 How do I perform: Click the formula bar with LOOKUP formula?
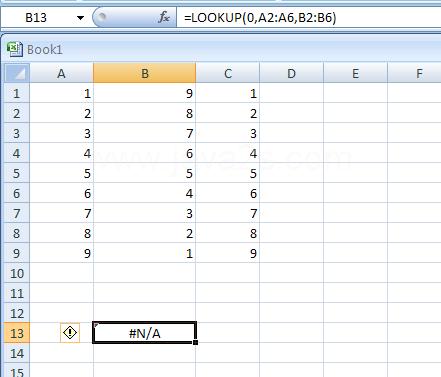click(308, 17)
